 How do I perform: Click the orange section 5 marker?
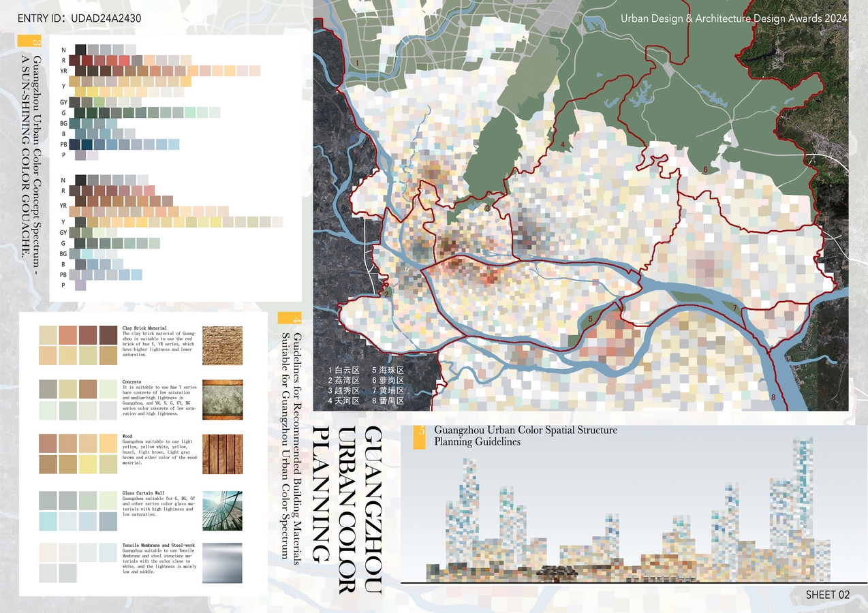423,437
